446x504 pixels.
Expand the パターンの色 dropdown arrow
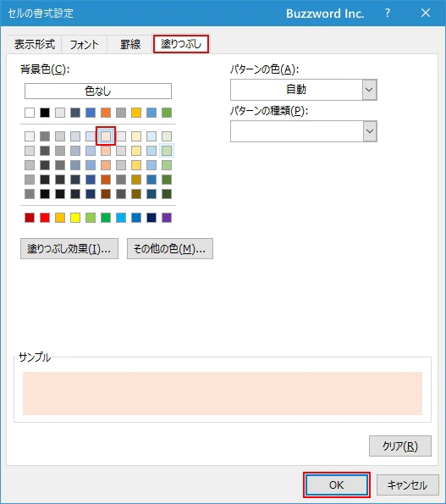(370, 90)
